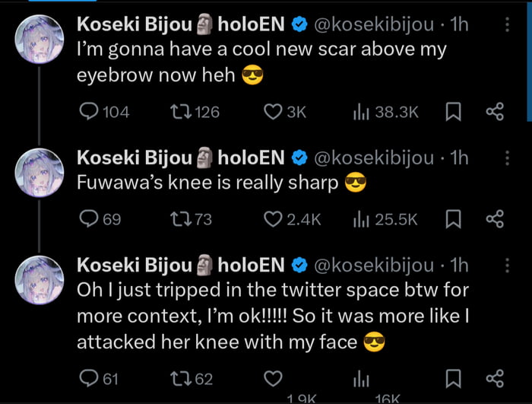Reply to the Fuwawa's knee tweet

(x=88, y=219)
